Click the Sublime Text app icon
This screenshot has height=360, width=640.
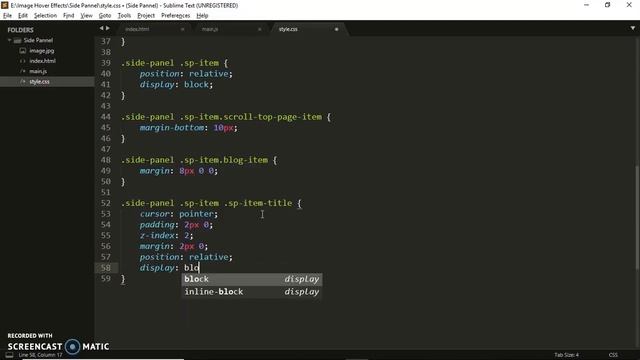(x=4, y=5)
